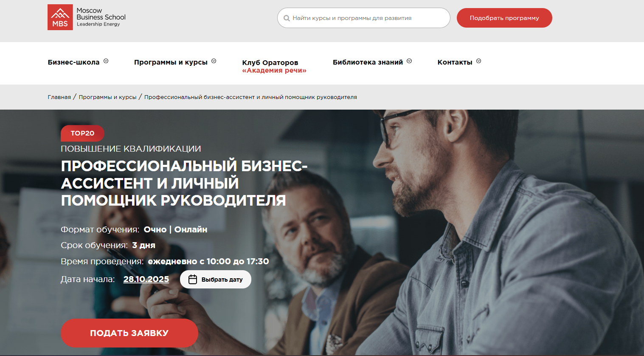Screen dimensions: 644x356
Task: Expand the Библиотека знаний chevron
Action: click(409, 61)
